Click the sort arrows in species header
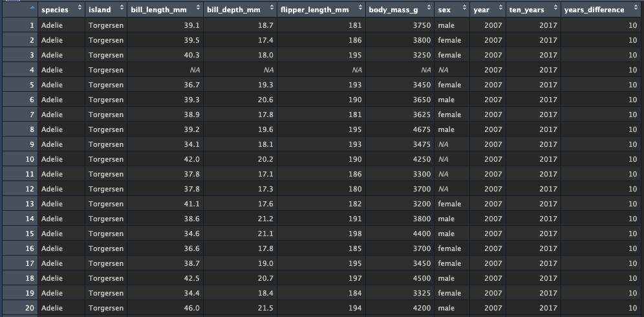The image size is (644, 317). [x=80, y=7]
